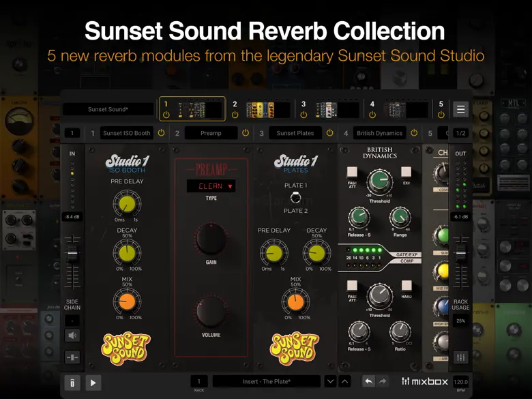The image size is (532, 399).
Task: Click the info icon in bottom bar
Action: pos(72,383)
